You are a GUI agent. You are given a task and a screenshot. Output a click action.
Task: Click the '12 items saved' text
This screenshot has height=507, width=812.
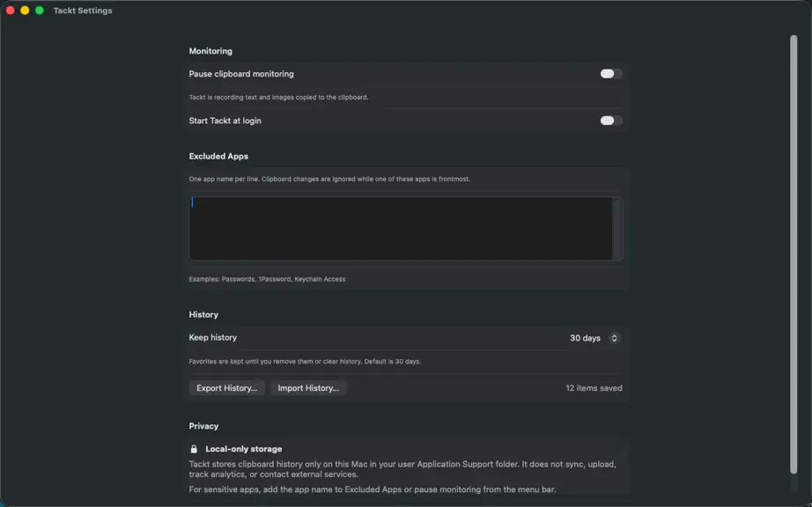point(594,388)
